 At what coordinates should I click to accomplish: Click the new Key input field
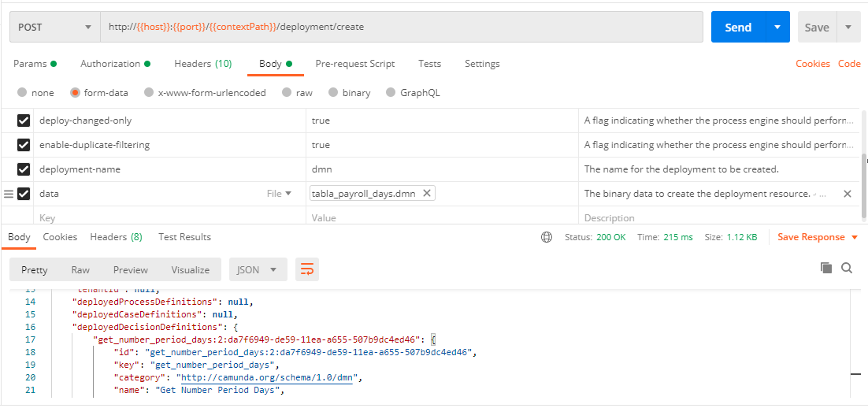170,217
